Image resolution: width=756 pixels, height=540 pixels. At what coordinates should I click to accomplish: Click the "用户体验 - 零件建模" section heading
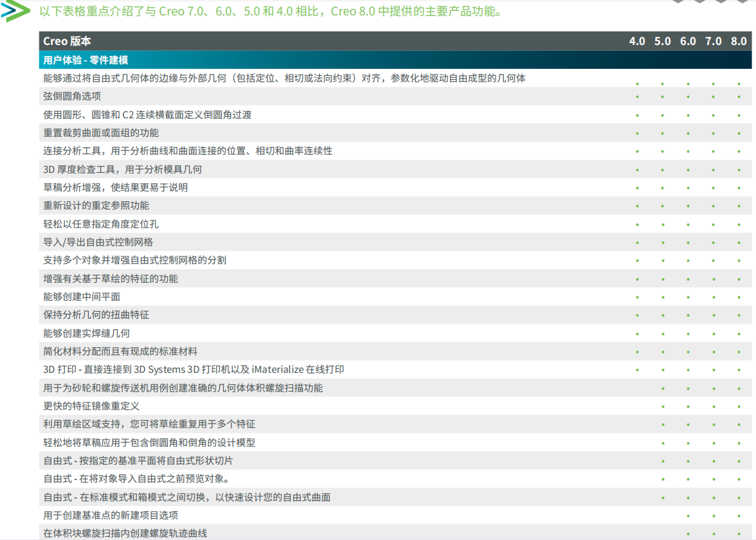[86, 60]
